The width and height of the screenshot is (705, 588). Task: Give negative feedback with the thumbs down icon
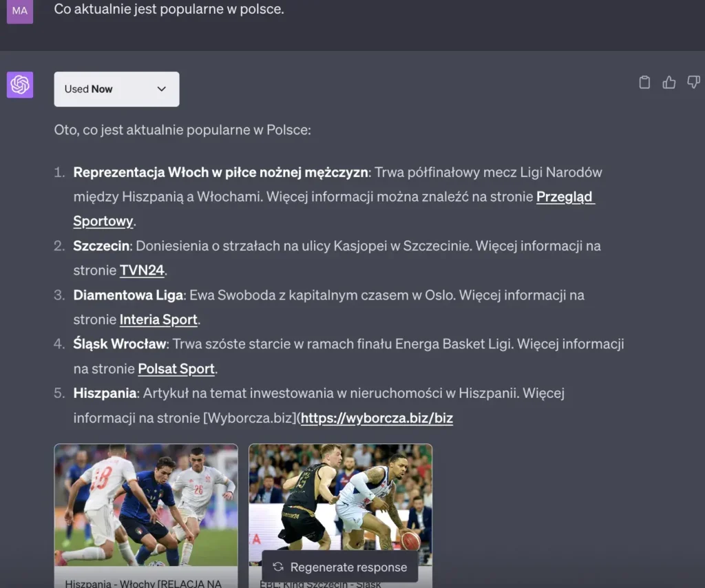[x=693, y=82]
